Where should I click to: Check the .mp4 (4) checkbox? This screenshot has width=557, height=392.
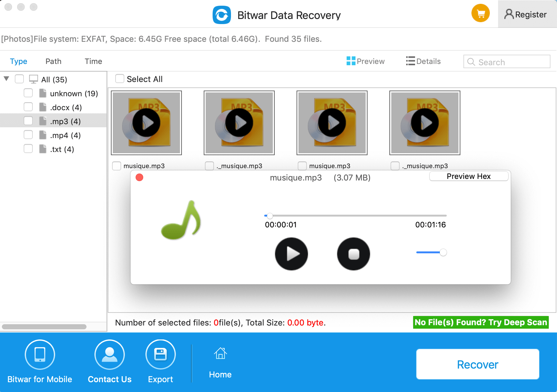tap(28, 135)
